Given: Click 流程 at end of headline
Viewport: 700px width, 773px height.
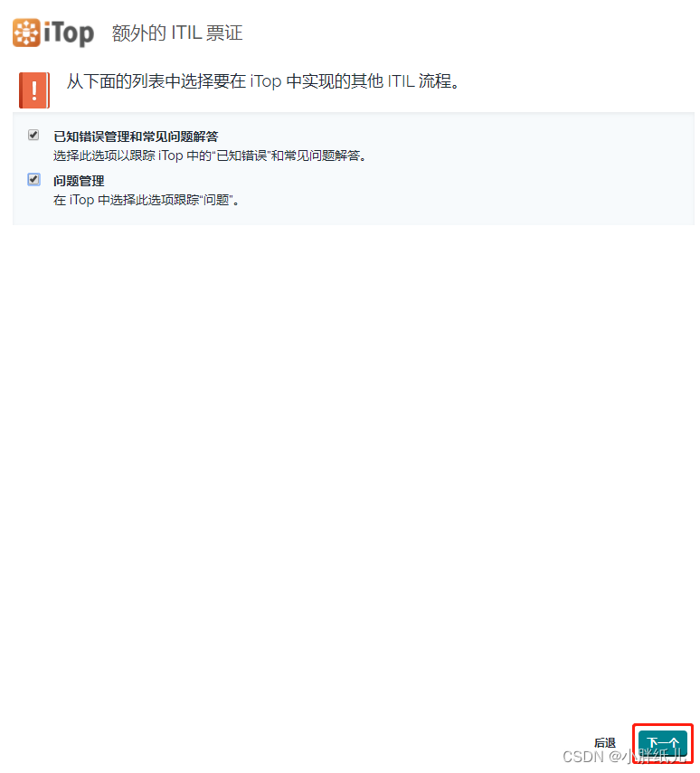Looking at the screenshot, I should [x=435, y=81].
